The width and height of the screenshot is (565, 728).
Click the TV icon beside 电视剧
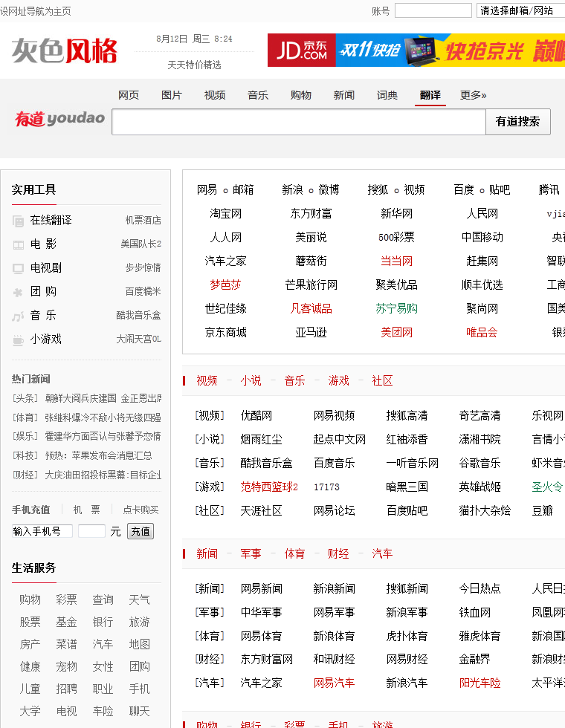(18, 268)
